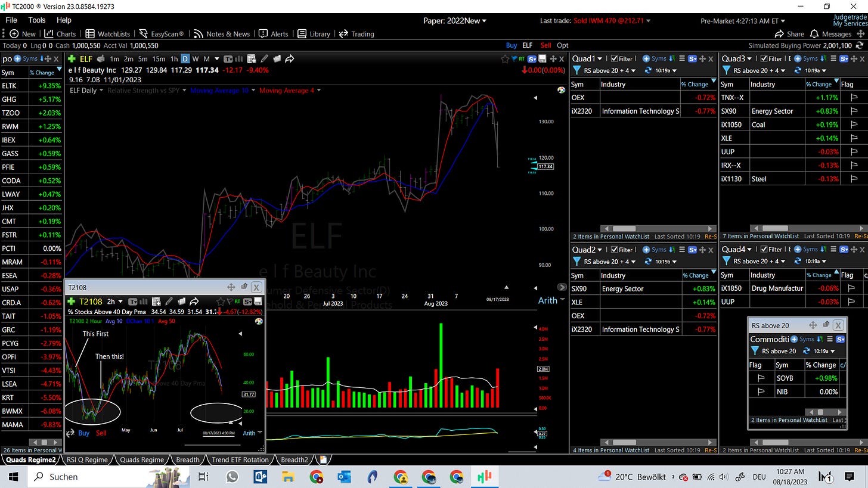Click the Buy button above the ELF chart
The image size is (868, 488).
point(511,45)
